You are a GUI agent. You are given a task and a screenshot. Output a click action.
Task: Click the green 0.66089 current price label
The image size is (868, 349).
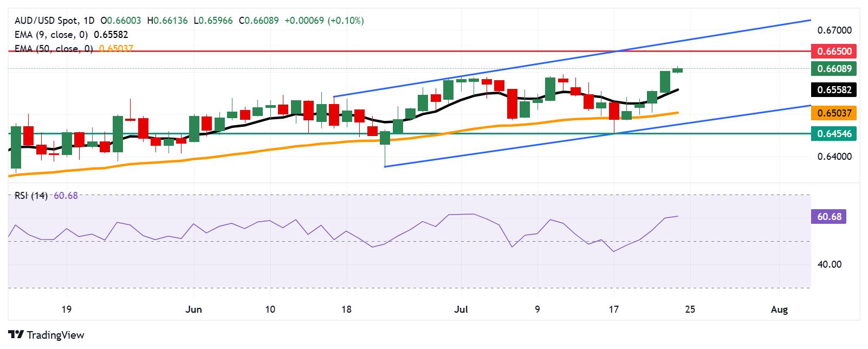coord(833,69)
